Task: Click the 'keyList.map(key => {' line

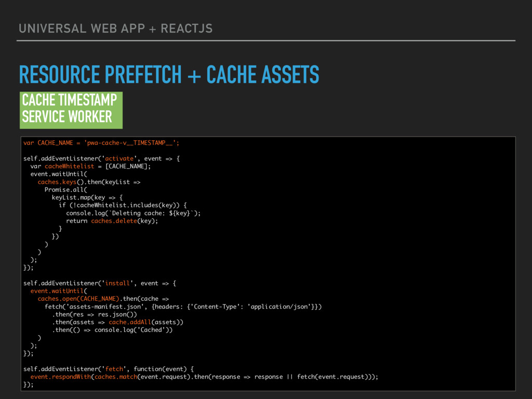Action: [x=87, y=197]
